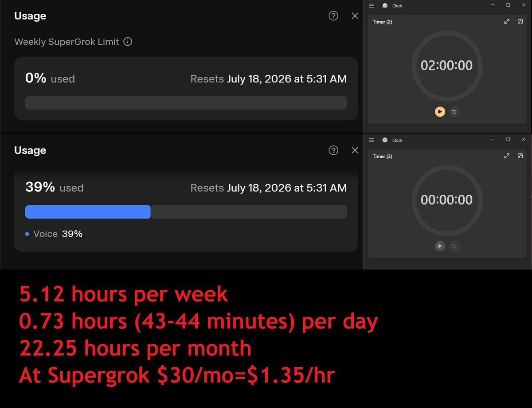Click the 'Usage' heading above Weekly SuperGrok Limit

pyautogui.click(x=30, y=16)
